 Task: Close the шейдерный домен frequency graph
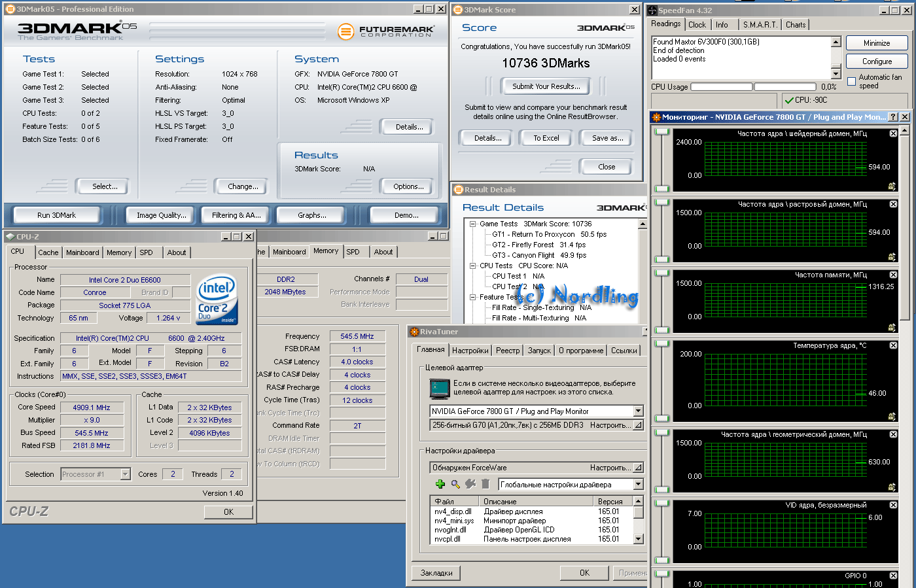click(x=893, y=133)
